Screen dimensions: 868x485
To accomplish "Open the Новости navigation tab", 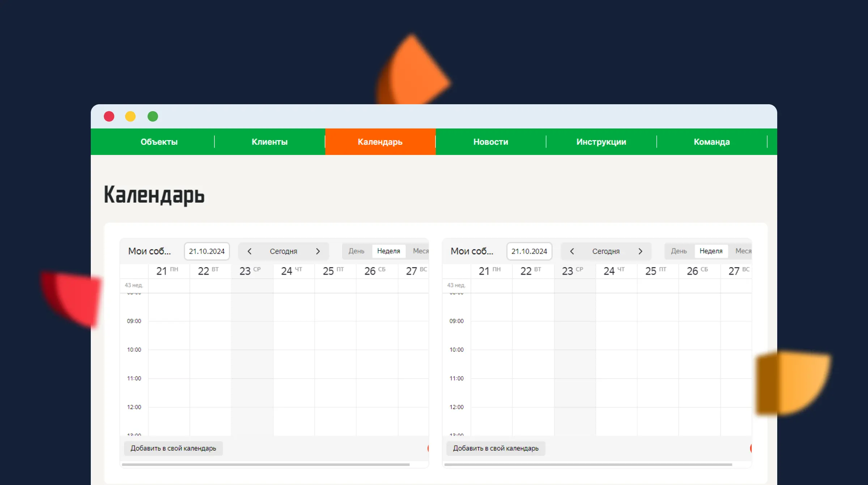I will pos(490,142).
